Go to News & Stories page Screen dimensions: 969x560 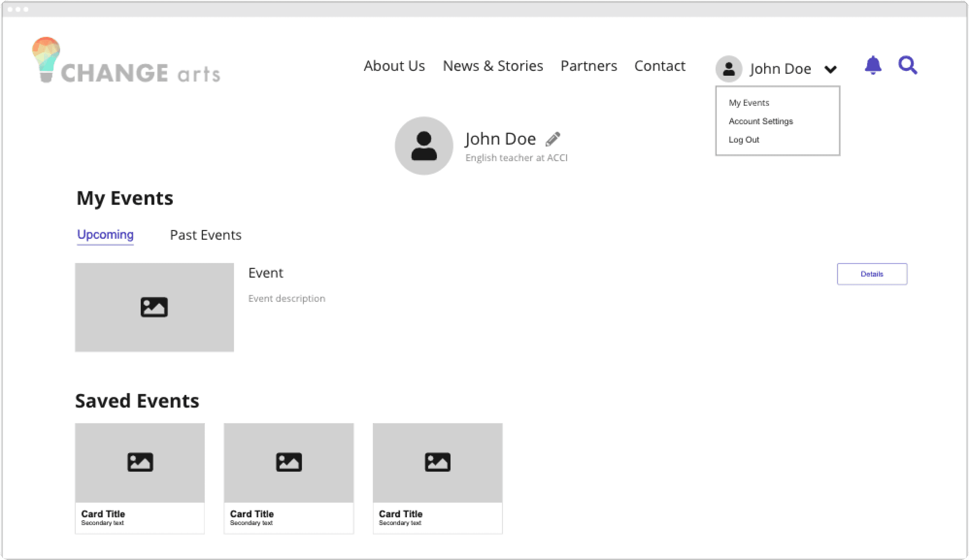493,66
